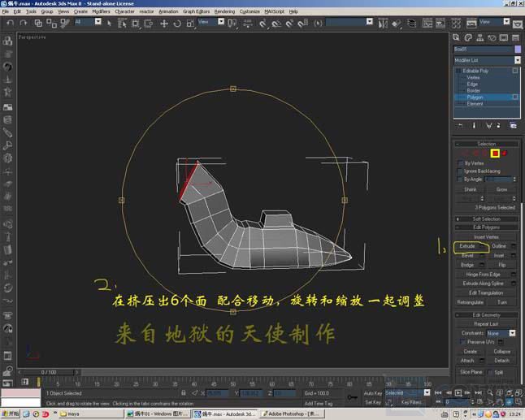525x420 pixels.
Task: Click the Zoom viewport navigation icon
Action: tap(490, 392)
